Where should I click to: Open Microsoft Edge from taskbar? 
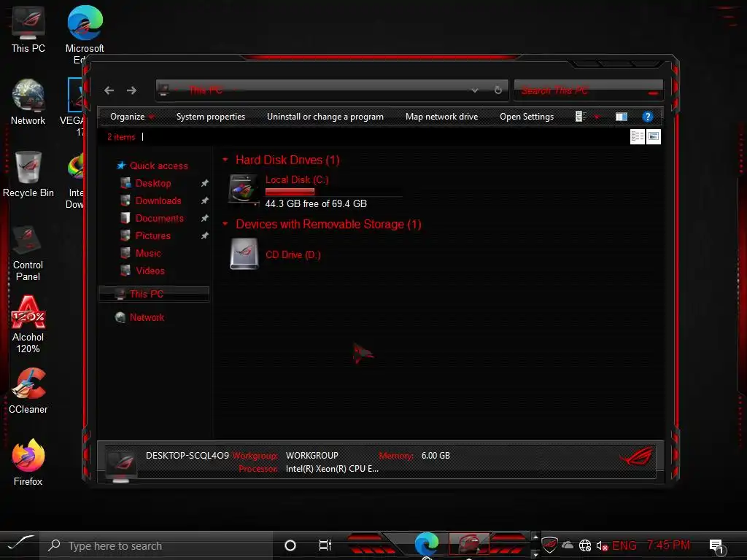point(427,544)
